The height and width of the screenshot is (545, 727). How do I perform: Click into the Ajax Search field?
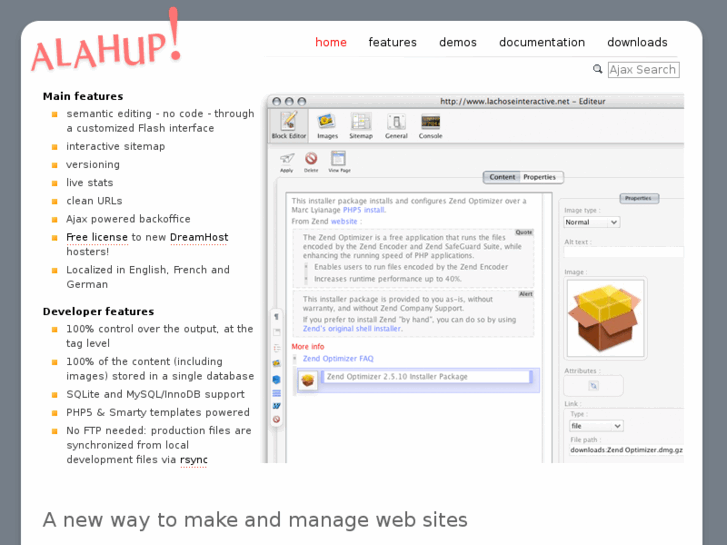(644, 70)
